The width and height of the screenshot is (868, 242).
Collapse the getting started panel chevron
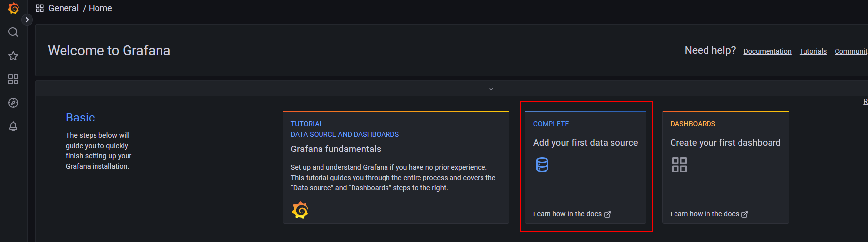(491, 89)
